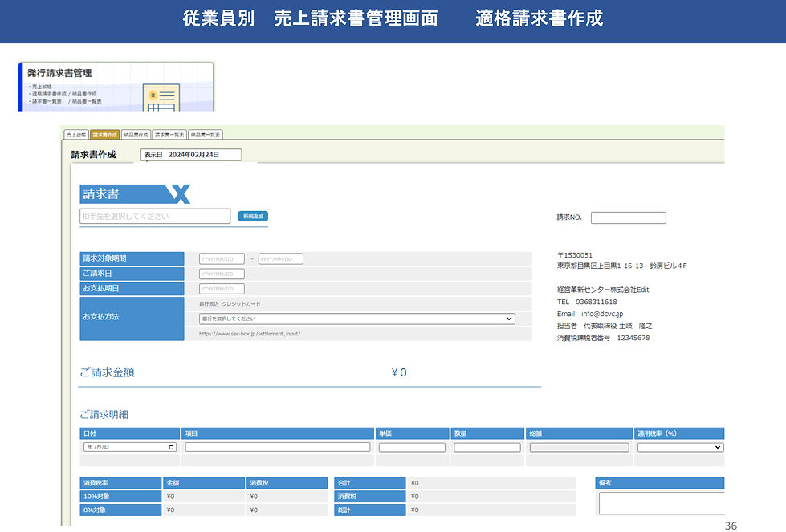The image size is (786, 532).
Task: Click the 表示日 date field
Action: pos(190,155)
